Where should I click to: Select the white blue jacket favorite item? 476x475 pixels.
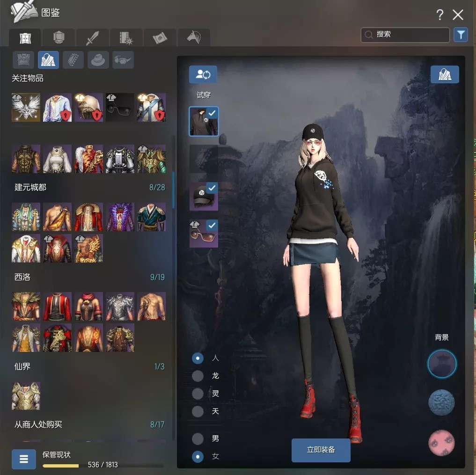coord(151,108)
